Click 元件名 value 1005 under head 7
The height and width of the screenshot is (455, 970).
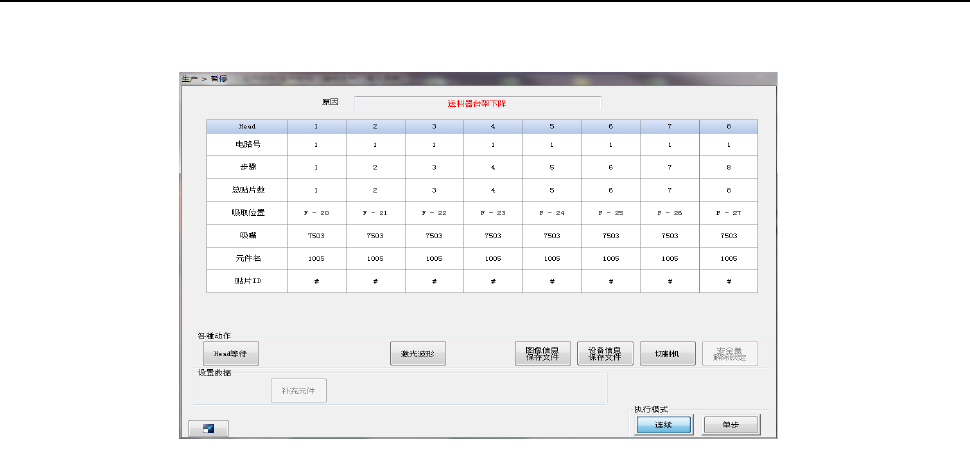pos(670,258)
